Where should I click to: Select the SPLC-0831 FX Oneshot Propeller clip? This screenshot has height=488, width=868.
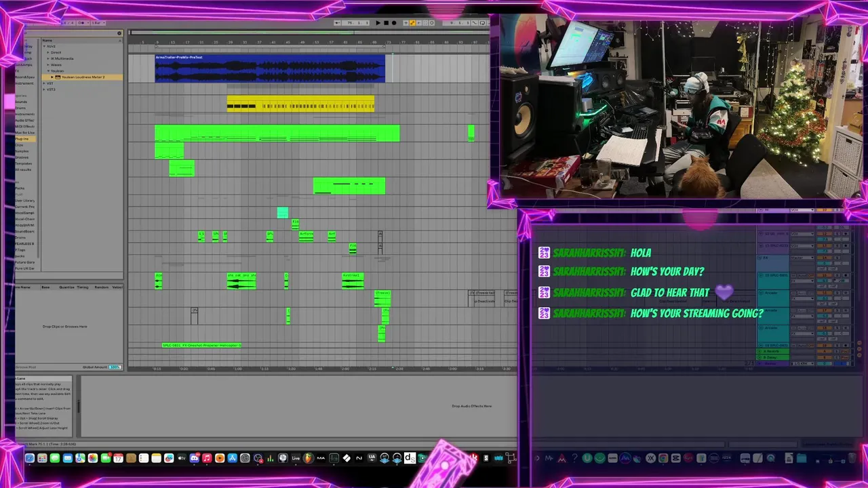point(201,345)
